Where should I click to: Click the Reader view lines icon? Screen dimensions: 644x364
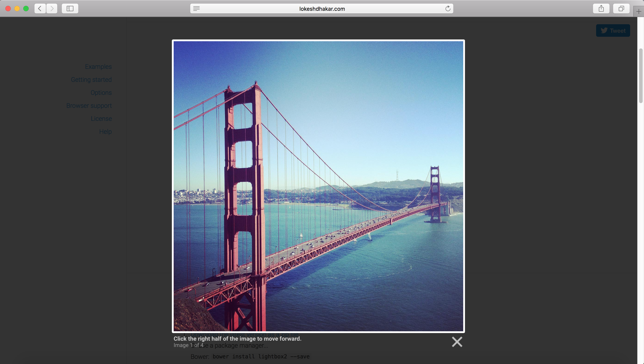pyautogui.click(x=196, y=9)
